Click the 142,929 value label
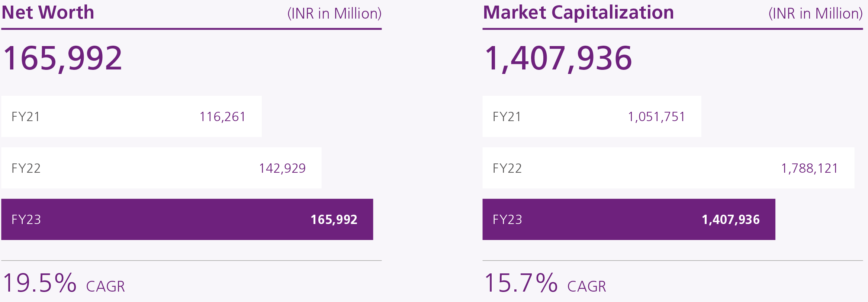This screenshot has height=302, width=868. click(x=282, y=168)
